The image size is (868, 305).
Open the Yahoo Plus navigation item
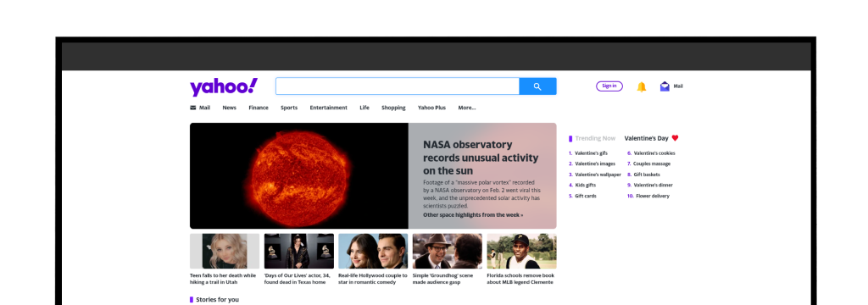pyautogui.click(x=431, y=108)
